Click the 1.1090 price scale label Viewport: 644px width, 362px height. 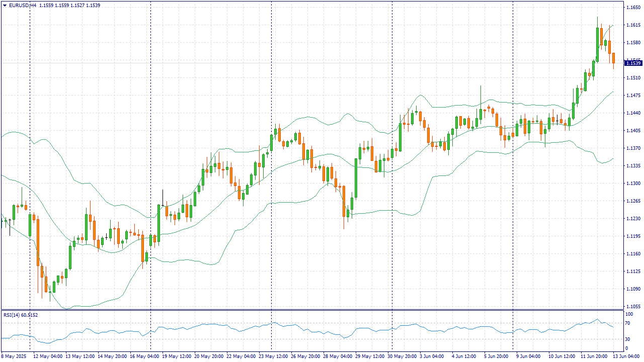tap(633, 289)
